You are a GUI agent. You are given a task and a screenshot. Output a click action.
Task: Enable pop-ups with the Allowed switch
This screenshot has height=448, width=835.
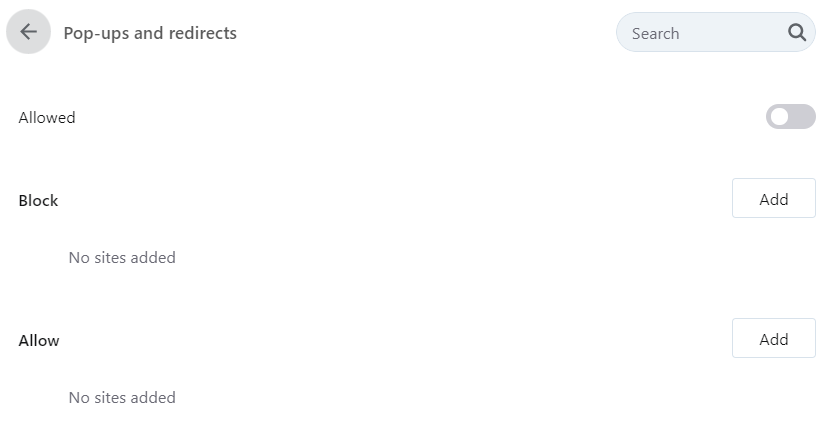click(790, 117)
